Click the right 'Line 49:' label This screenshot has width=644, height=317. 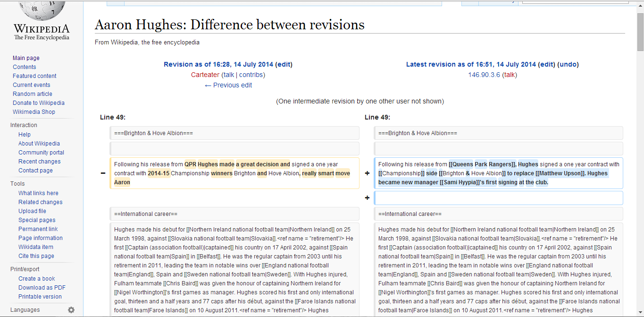pos(377,117)
